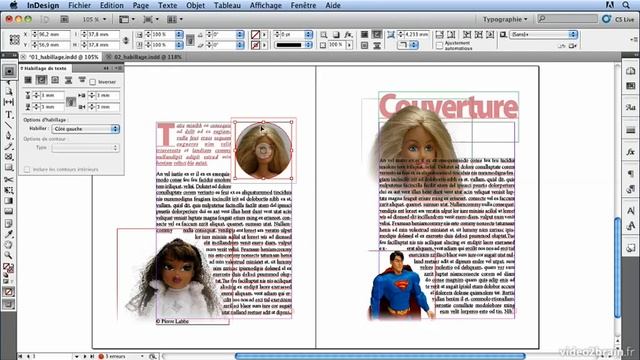Switch to 01_habillage.indd document tab

click(60, 57)
